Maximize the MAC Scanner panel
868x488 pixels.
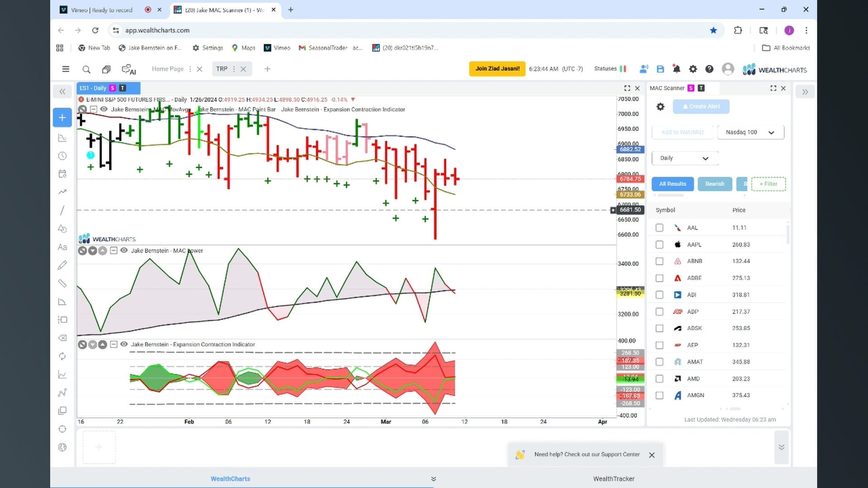(x=773, y=88)
